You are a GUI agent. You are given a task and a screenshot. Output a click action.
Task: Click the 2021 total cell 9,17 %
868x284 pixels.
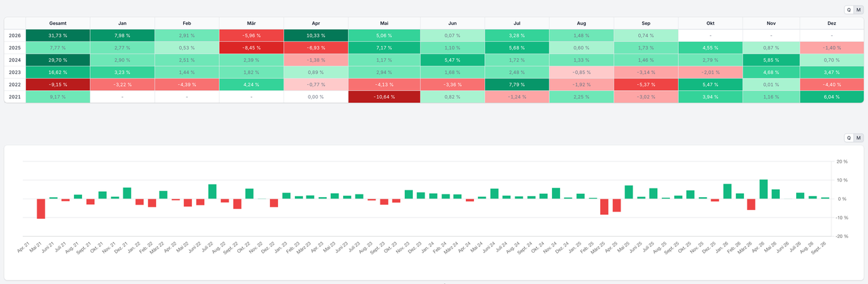click(58, 96)
